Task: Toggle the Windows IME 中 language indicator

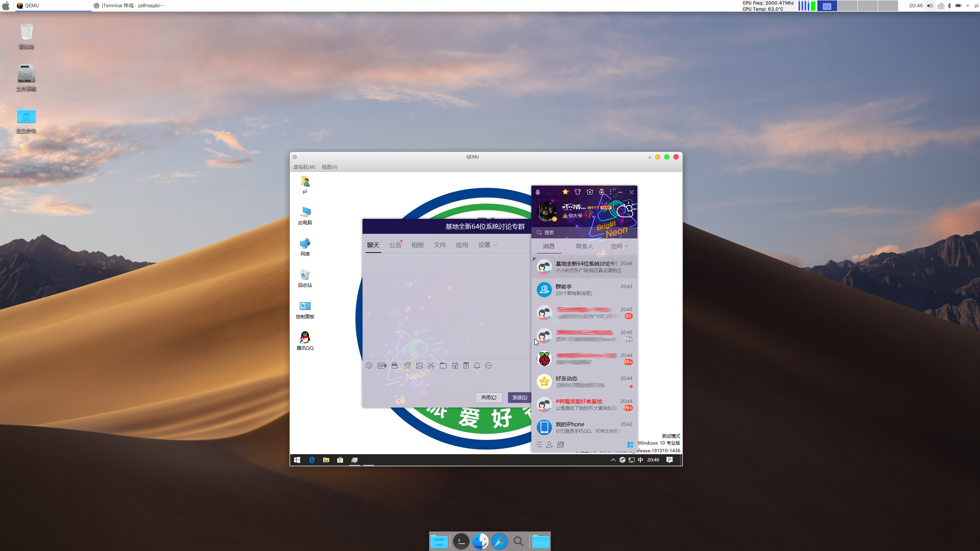Action: [x=640, y=460]
